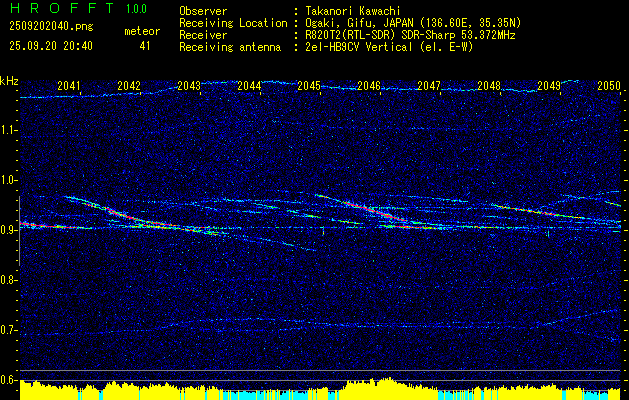Click the 2044 time axis label

click(249, 86)
